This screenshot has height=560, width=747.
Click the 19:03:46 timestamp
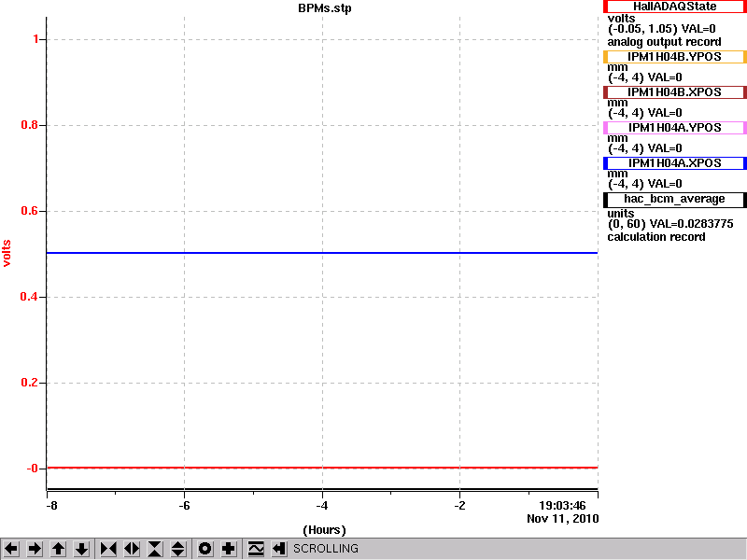tap(562, 506)
